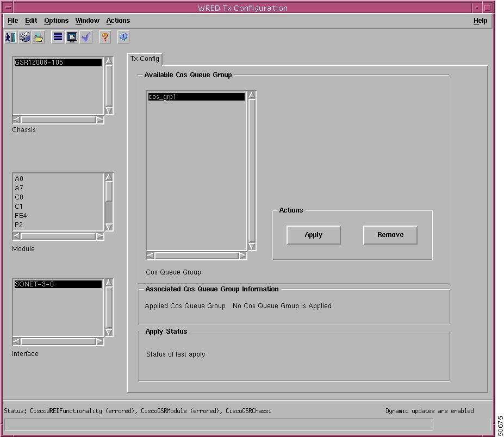Click the Remove button
This screenshot has height=437, width=504.
tap(390, 235)
